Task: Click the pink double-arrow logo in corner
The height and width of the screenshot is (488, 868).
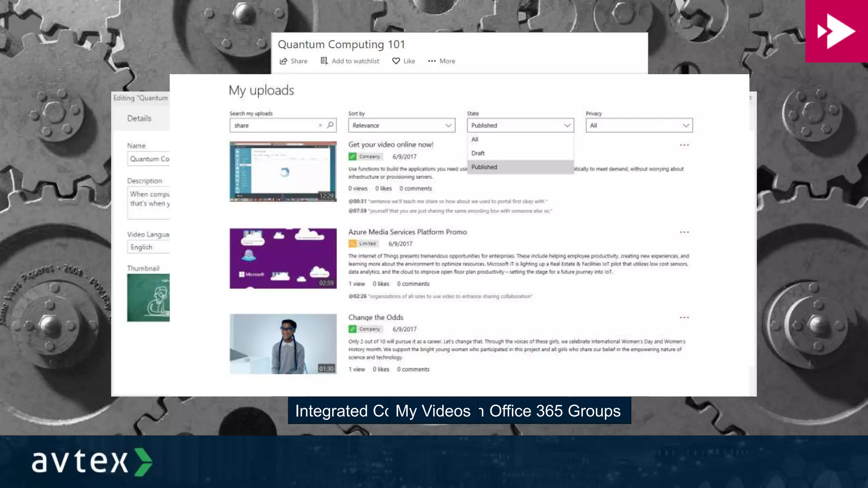Action: point(836,31)
